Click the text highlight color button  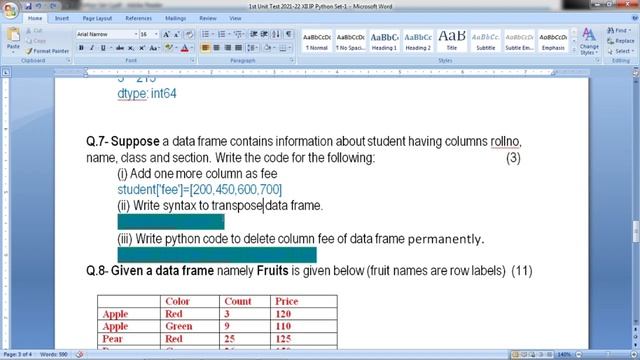(x=169, y=48)
